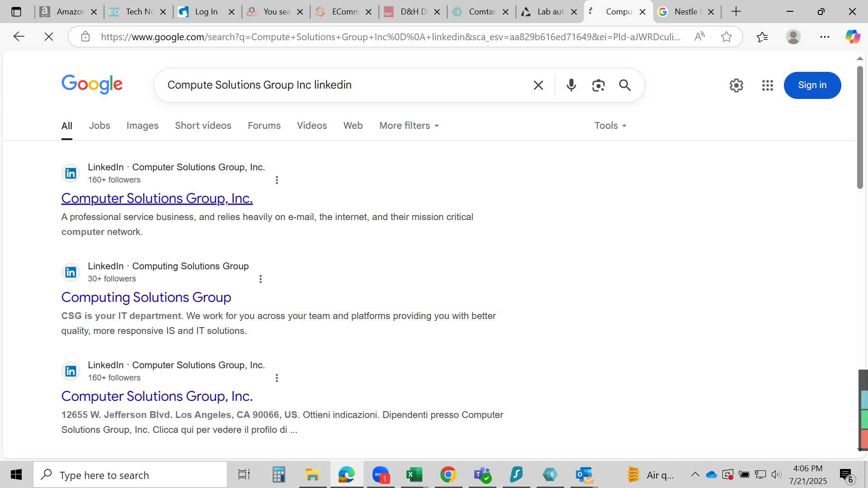Select the All results tab
Screen dimensions: 868x488
[x=67, y=126]
